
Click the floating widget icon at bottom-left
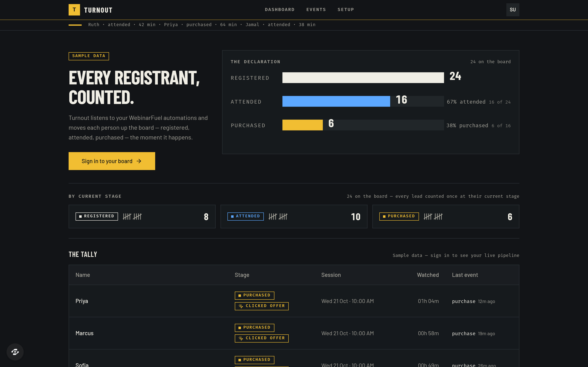pos(15,352)
